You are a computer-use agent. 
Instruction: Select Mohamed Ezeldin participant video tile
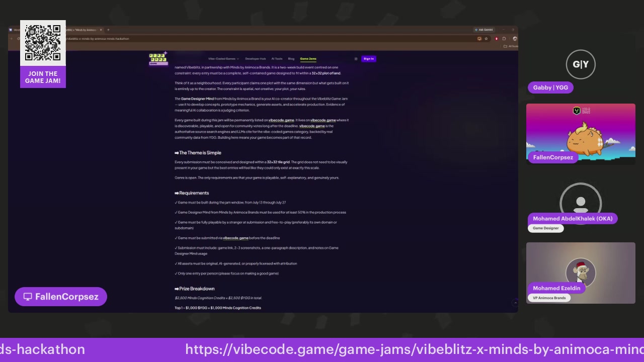(581, 273)
